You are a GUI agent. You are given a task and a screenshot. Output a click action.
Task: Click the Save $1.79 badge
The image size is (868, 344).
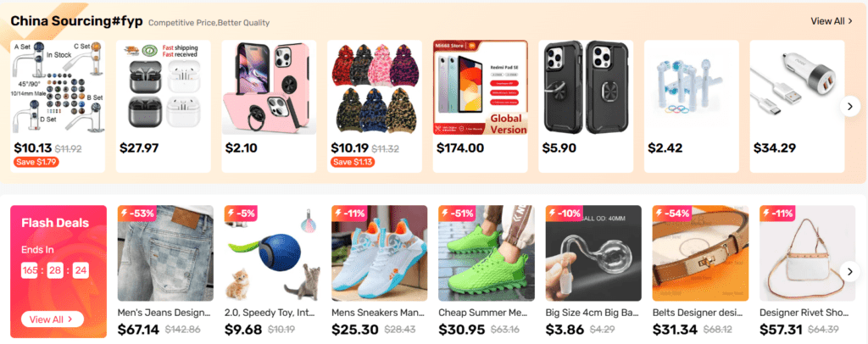pos(36,162)
